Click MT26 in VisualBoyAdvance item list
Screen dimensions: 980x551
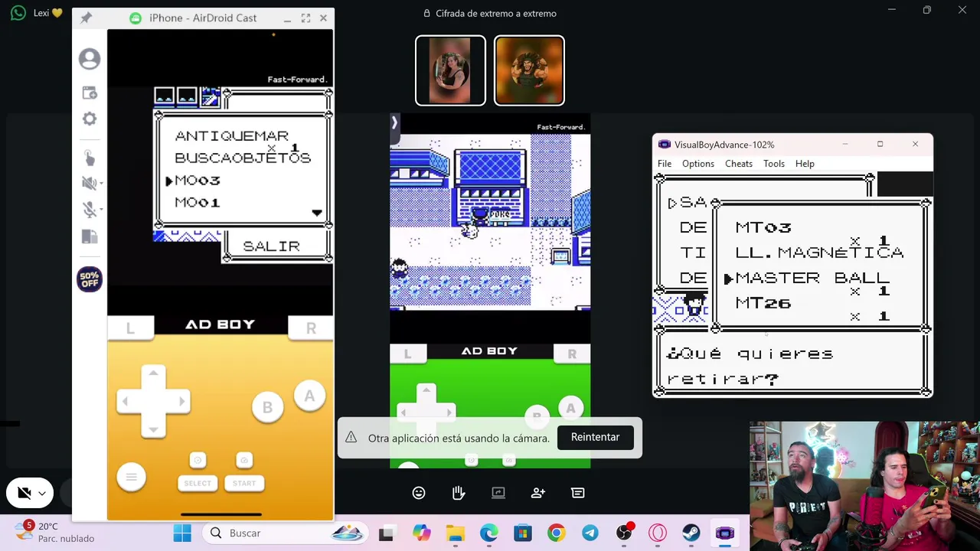(x=763, y=303)
